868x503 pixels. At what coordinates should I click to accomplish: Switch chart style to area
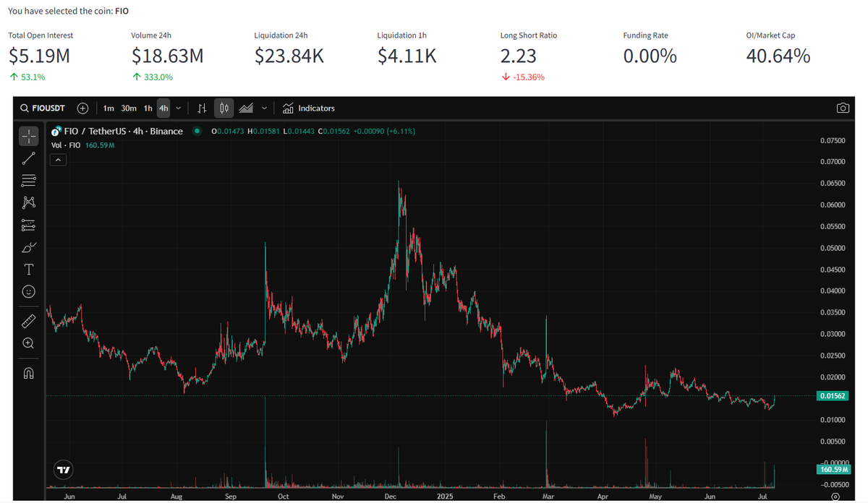click(246, 108)
